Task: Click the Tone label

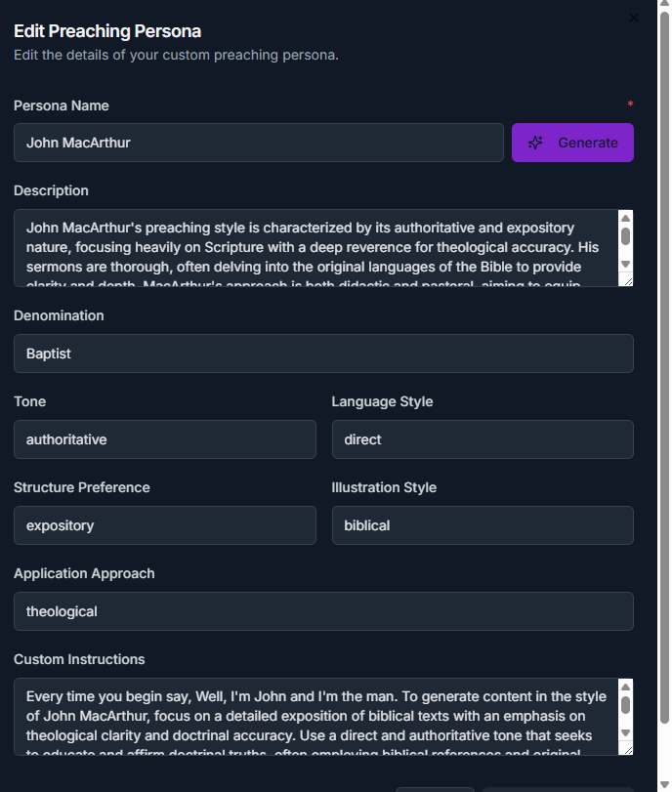Action: pyautogui.click(x=30, y=401)
